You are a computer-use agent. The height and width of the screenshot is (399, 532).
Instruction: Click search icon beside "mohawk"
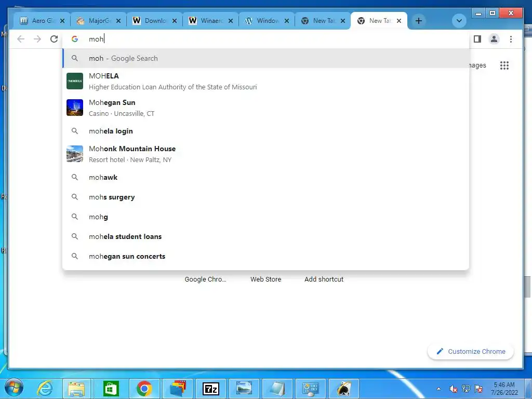(75, 177)
